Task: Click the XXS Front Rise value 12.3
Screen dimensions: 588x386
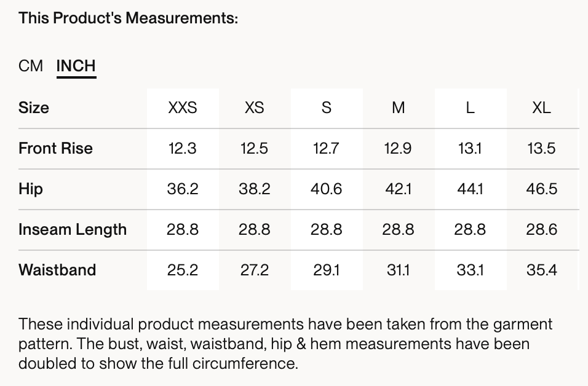Action: click(183, 149)
